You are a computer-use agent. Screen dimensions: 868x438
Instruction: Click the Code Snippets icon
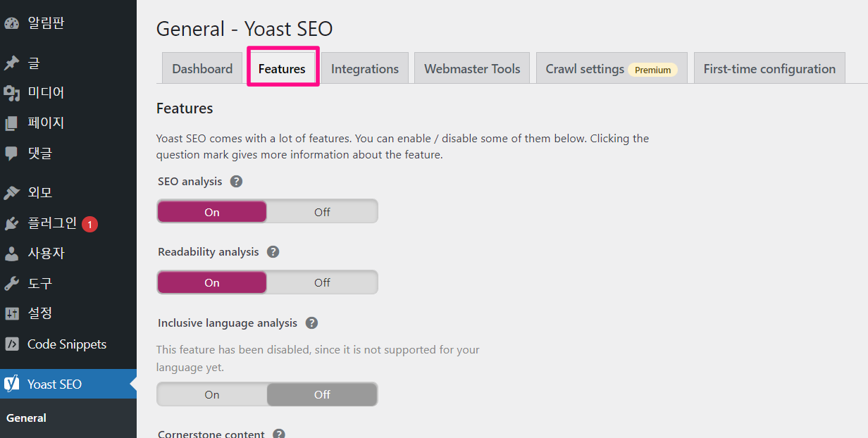pos(11,344)
